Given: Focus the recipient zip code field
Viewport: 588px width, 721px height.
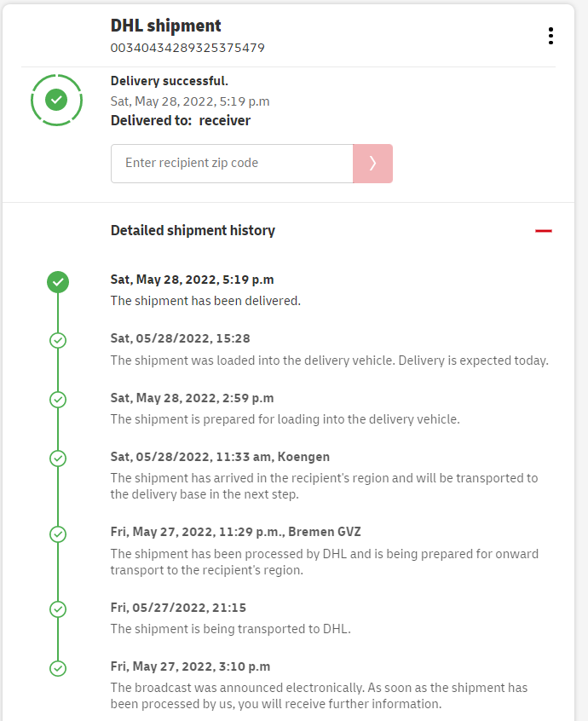Looking at the screenshot, I should point(232,163).
